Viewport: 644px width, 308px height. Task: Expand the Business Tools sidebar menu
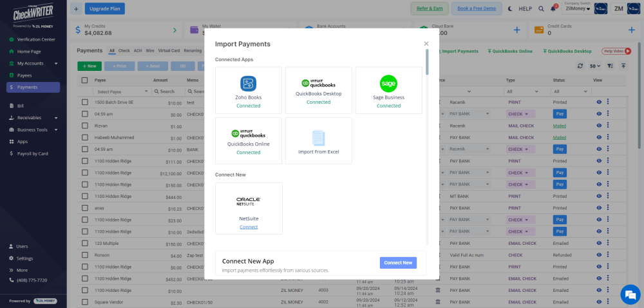(56, 130)
